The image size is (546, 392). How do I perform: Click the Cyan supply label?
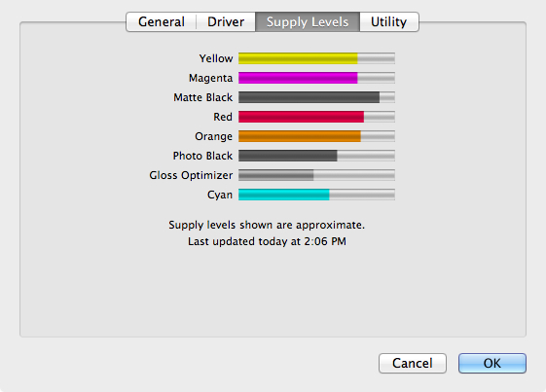[x=220, y=195]
